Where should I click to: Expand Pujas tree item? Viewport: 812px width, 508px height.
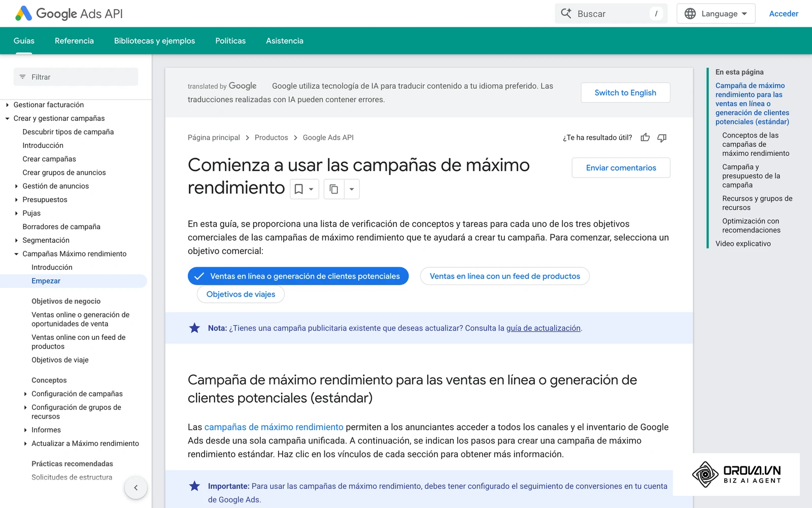16,213
